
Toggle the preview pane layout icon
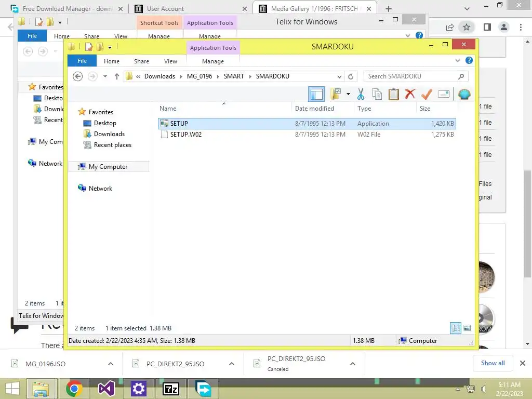316,94
